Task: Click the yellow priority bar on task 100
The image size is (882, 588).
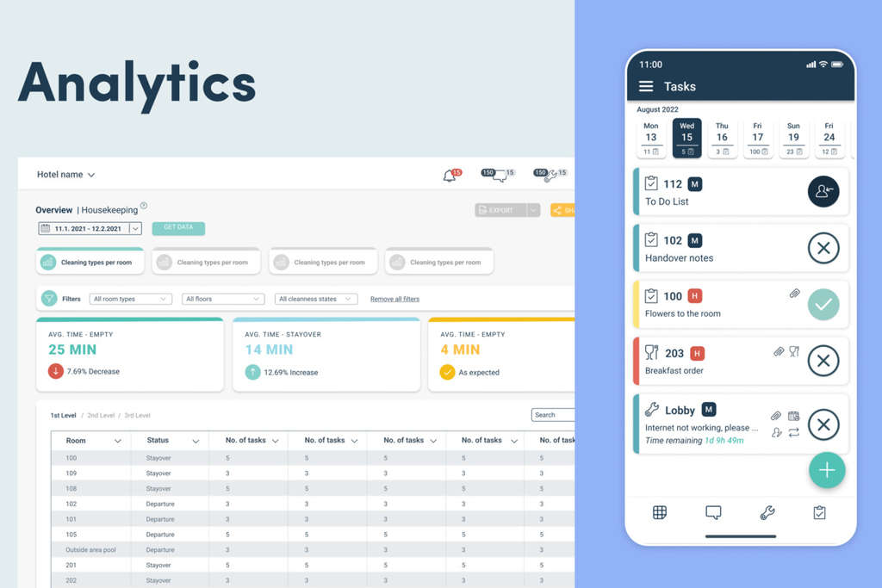Action: [637, 305]
